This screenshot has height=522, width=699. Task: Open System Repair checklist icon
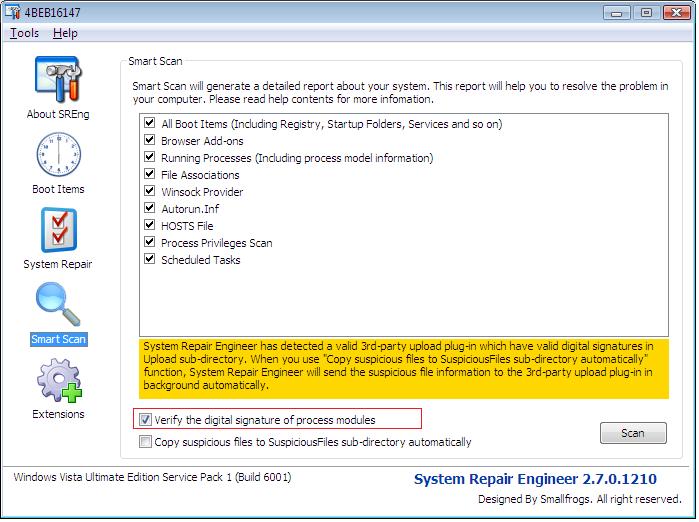click(59, 230)
